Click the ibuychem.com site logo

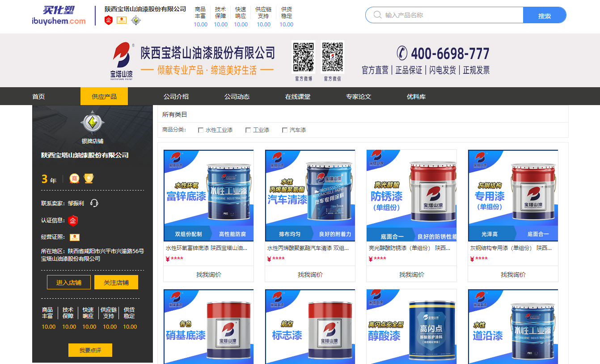coord(59,16)
